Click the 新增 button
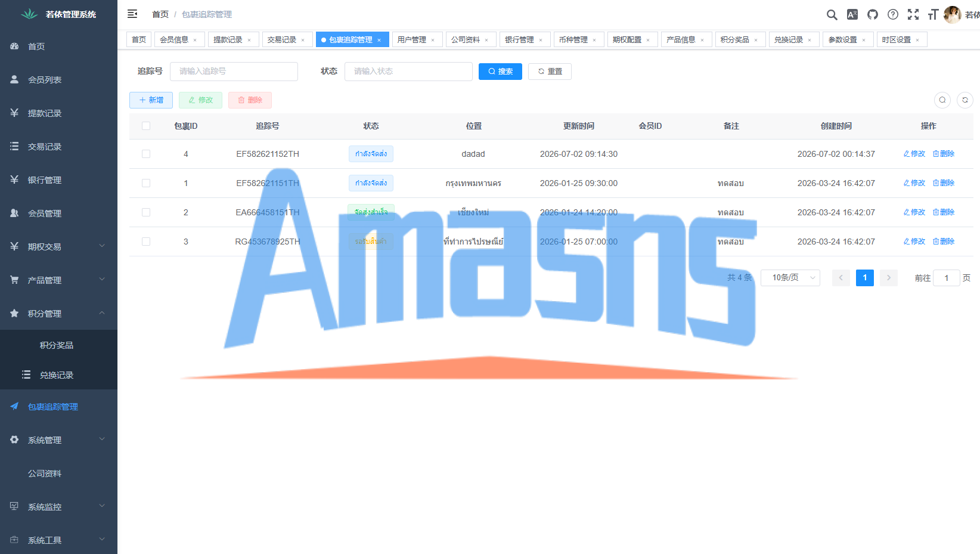Image resolution: width=980 pixels, height=554 pixels. 151,100
